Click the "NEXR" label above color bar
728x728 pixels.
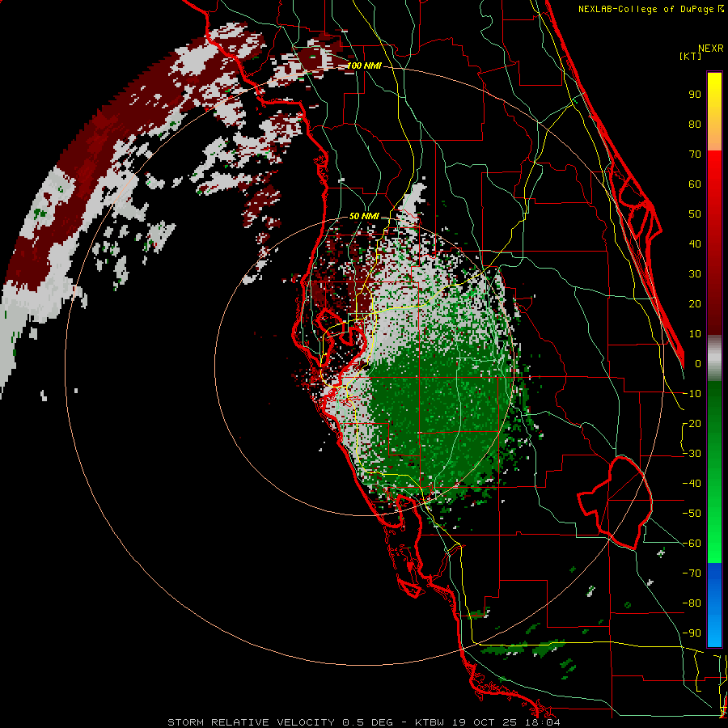(x=711, y=49)
